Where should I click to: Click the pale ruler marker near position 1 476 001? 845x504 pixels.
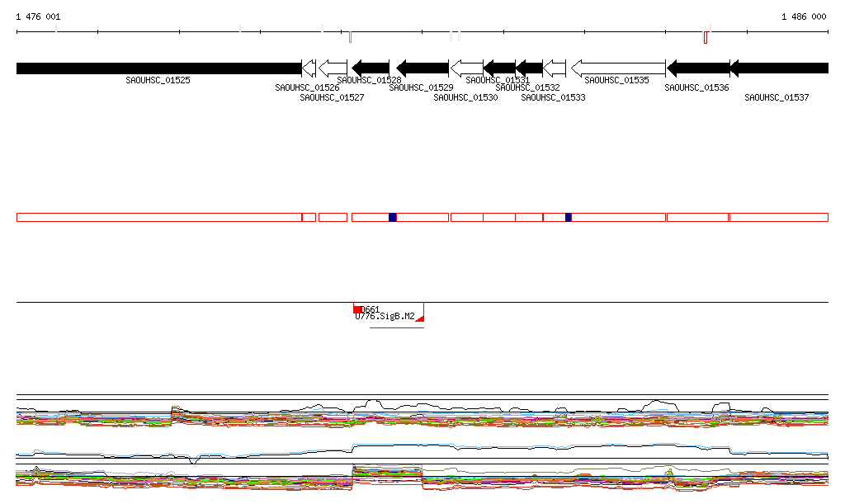point(56,28)
